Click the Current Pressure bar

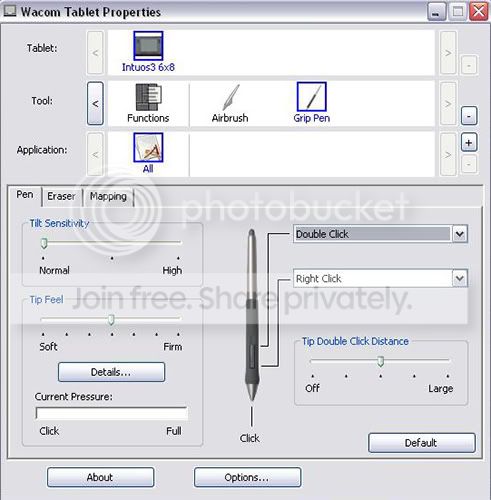pyautogui.click(x=111, y=413)
